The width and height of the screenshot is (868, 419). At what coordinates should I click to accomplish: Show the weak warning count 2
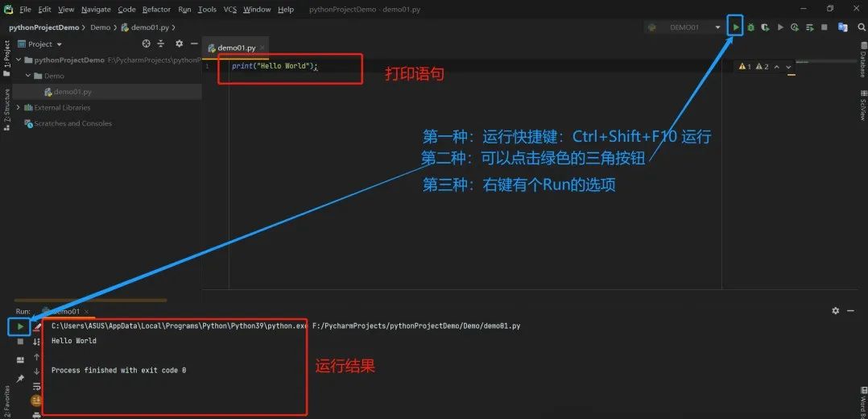coord(763,67)
